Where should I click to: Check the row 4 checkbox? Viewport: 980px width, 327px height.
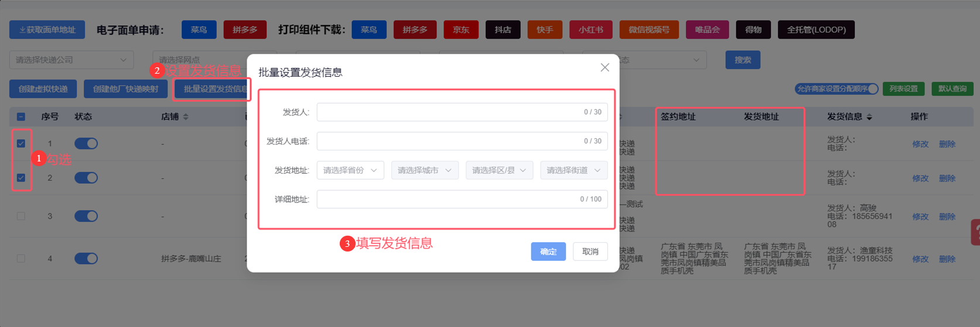click(x=21, y=259)
